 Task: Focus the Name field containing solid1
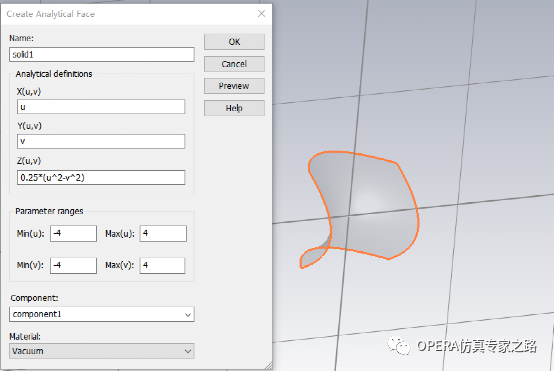coord(102,54)
